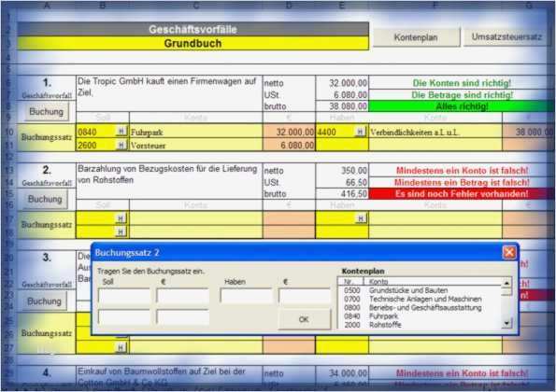The width and height of the screenshot is (556, 392).
Task: Click the second Soll € amount field
Action: (x=182, y=317)
